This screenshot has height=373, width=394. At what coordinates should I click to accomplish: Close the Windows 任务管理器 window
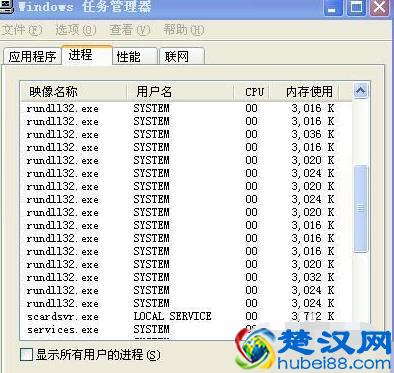point(379,7)
